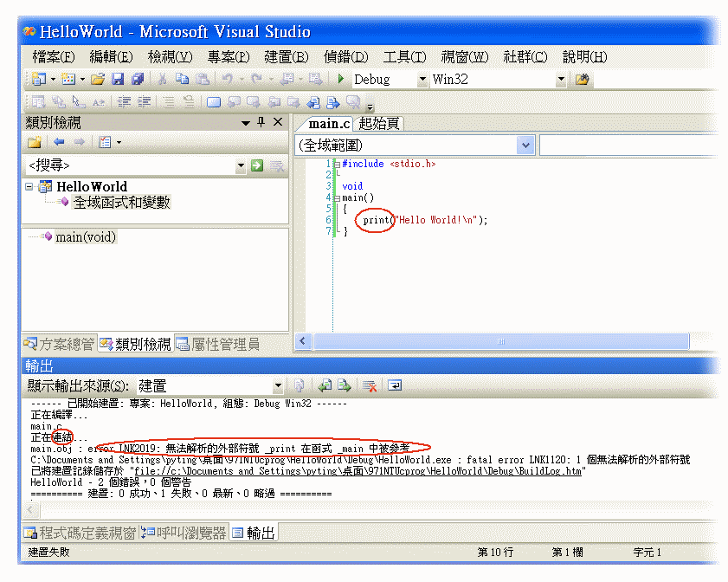Select the 全域函式和變數 tree item

coord(122,203)
